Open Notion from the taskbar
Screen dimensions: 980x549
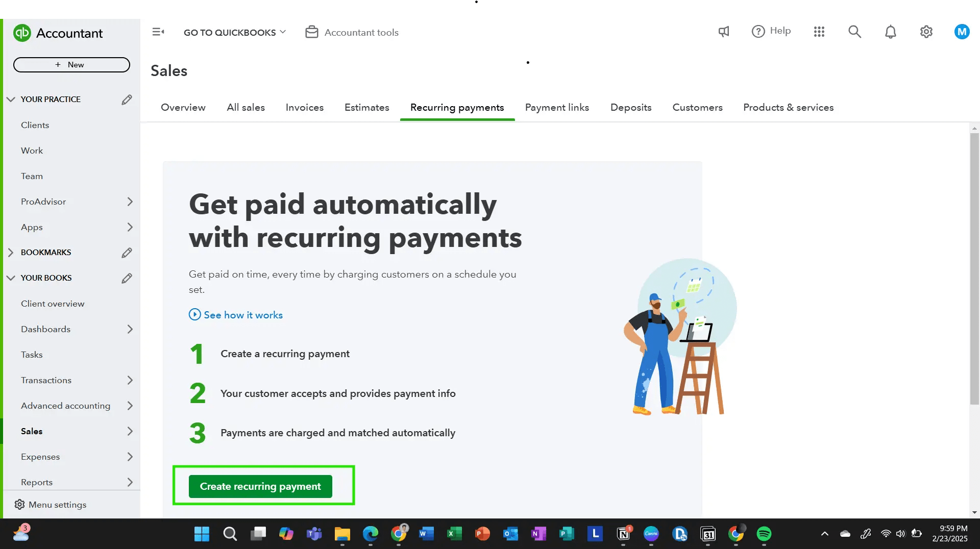[x=624, y=534]
